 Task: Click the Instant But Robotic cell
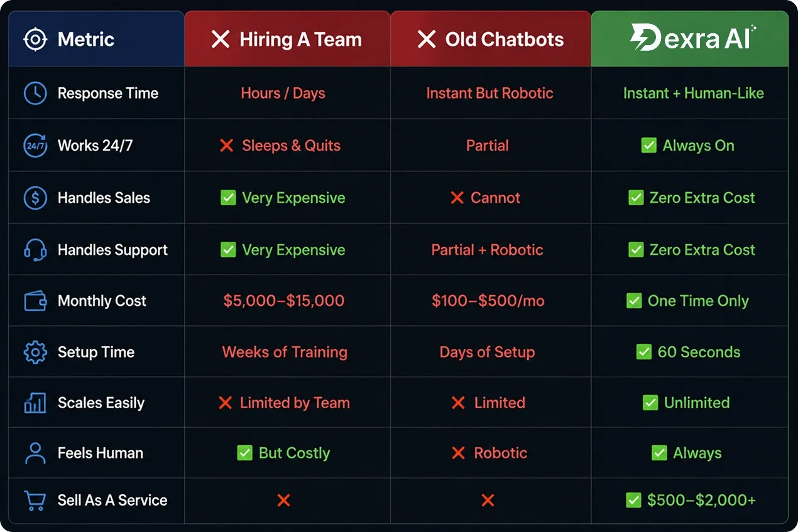489,94
